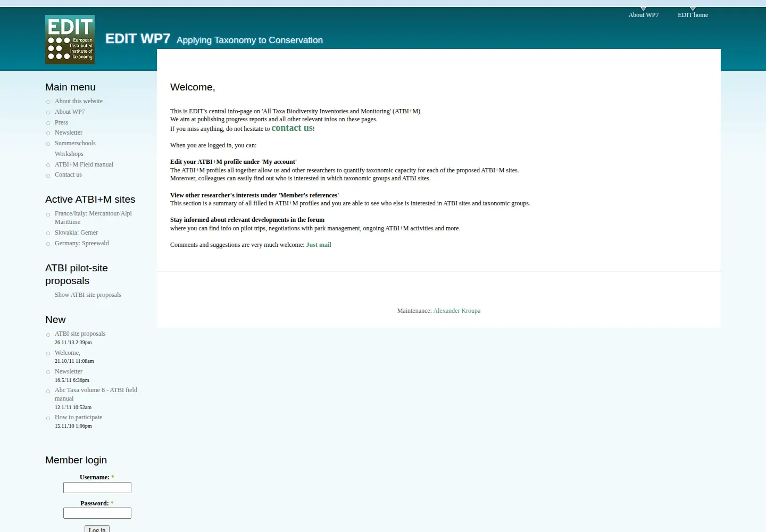766x532 pixels.
Task: Open ATBI site proposals under New
Action: click(80, 334)
